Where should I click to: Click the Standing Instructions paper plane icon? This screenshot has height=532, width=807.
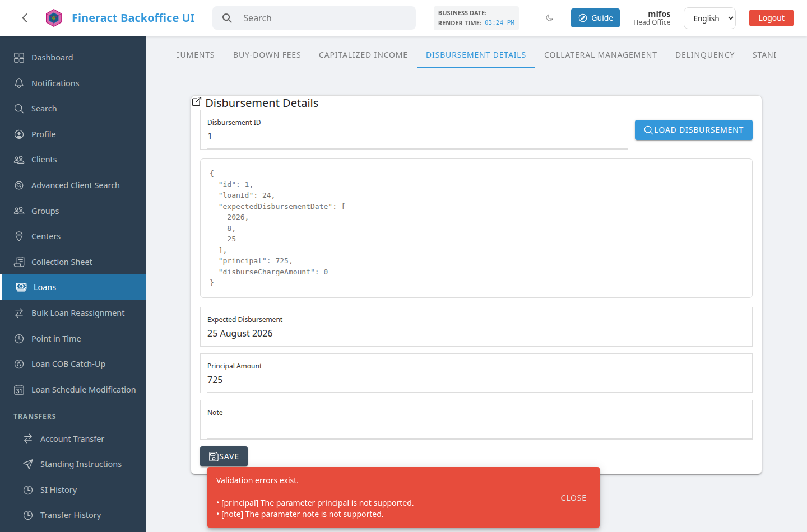(x=28, y=464)
